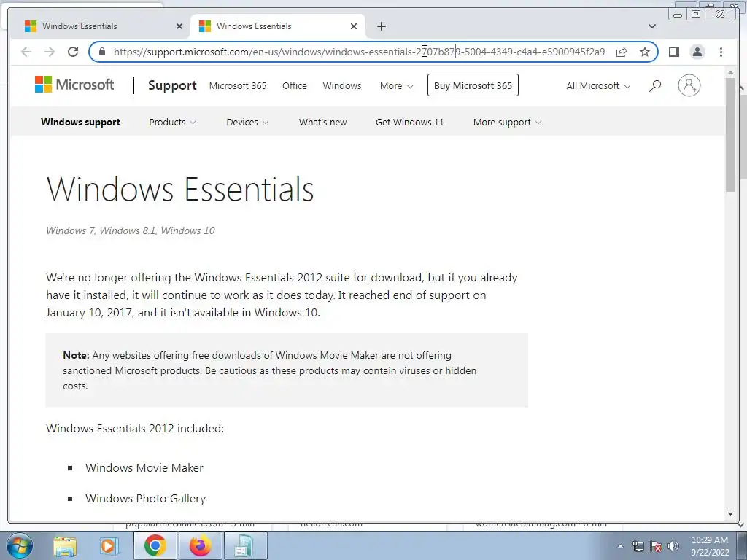Expand the More support dropdown
The image size is (747, 560).
tap(507, 122)
